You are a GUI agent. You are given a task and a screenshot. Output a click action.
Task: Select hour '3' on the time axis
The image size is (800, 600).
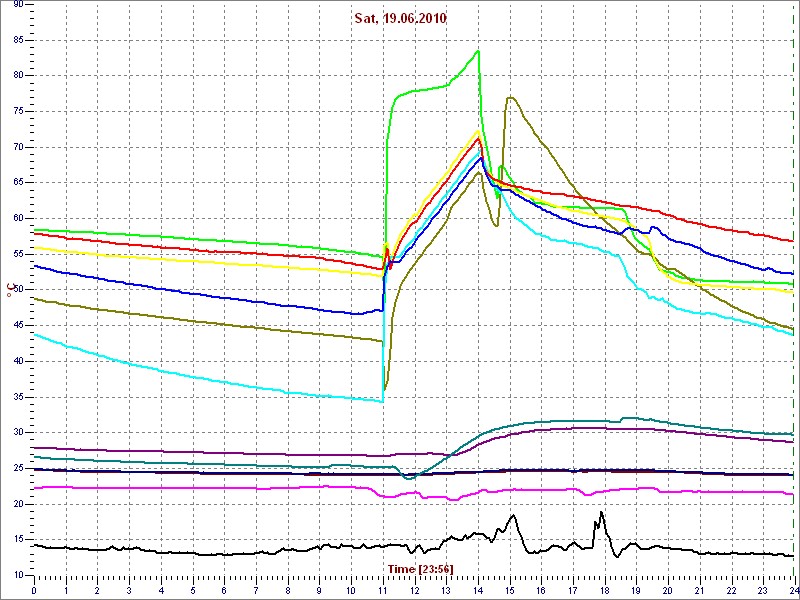point(129,590)
